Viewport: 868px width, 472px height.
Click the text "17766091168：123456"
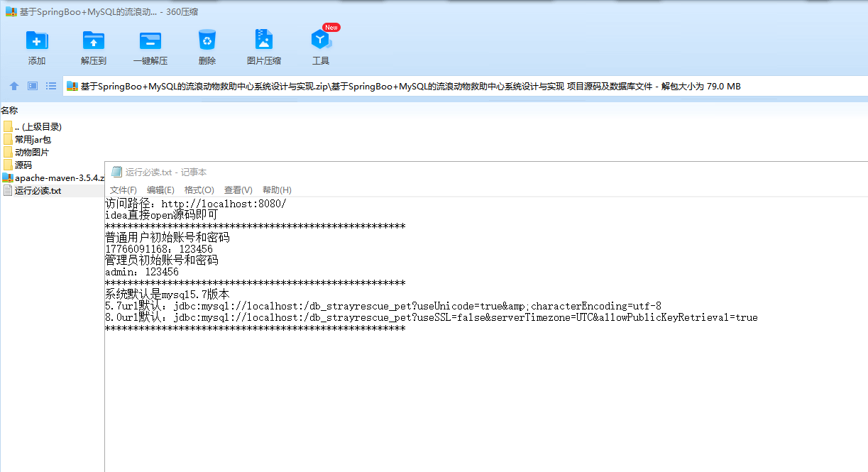159,249
